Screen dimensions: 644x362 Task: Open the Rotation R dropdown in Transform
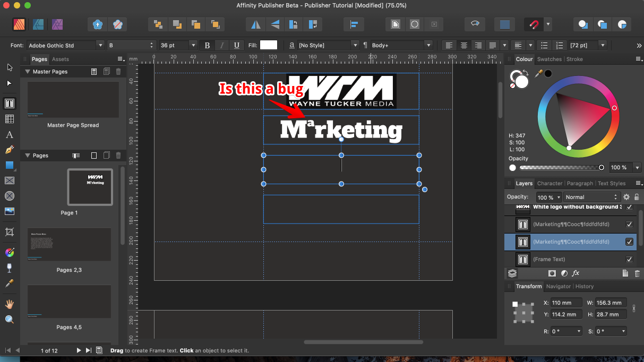pyautogui.click(x=578, y=331)
